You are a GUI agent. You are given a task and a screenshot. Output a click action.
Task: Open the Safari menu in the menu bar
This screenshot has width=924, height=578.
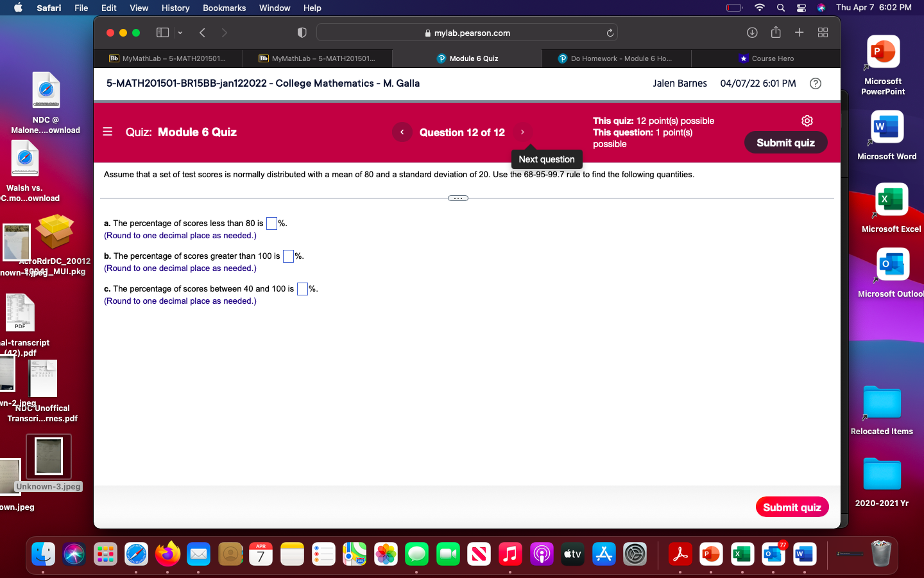pyautogui.click(x=49, y=8)
